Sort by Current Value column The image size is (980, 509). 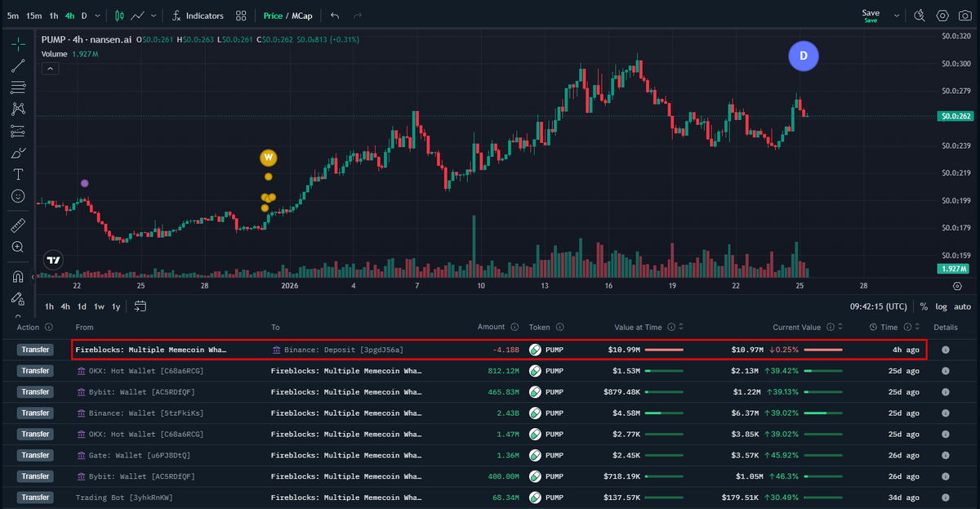(840, 327)
